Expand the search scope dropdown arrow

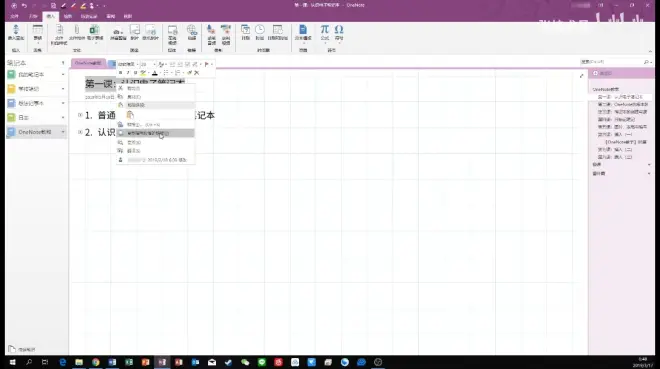(651, 62)
